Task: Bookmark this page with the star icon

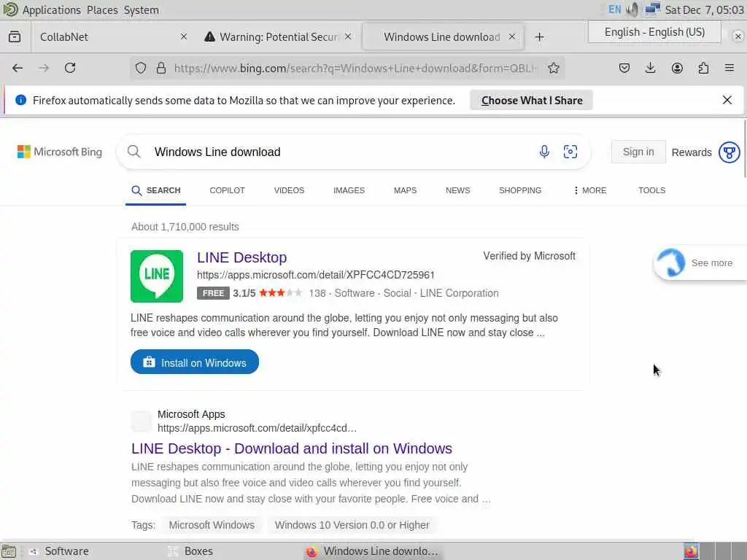Action: pos(553,68)
